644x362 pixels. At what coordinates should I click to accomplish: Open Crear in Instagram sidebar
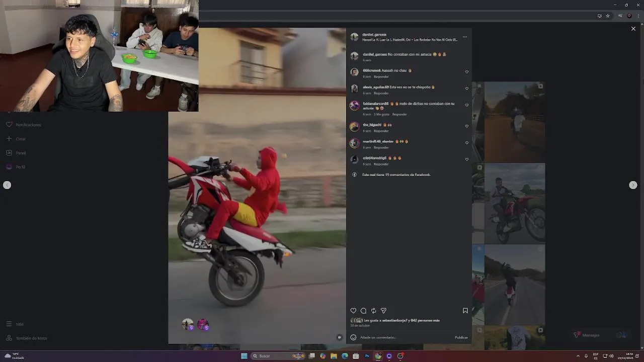[16, 139]
